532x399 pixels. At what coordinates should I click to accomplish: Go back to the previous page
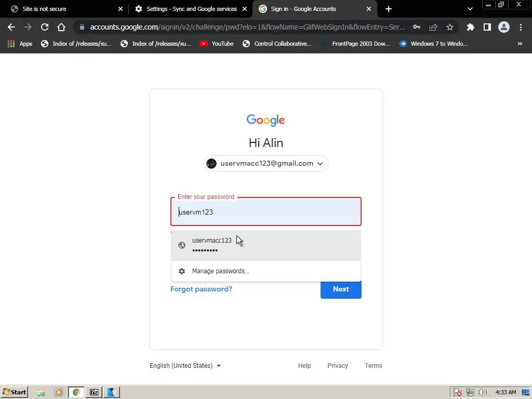11,27
